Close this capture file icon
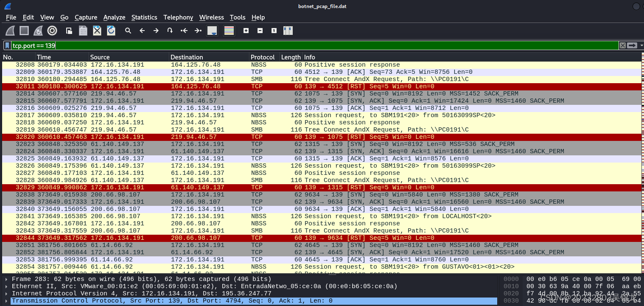This screenshot has width=644, height=306. click(97, 31)
